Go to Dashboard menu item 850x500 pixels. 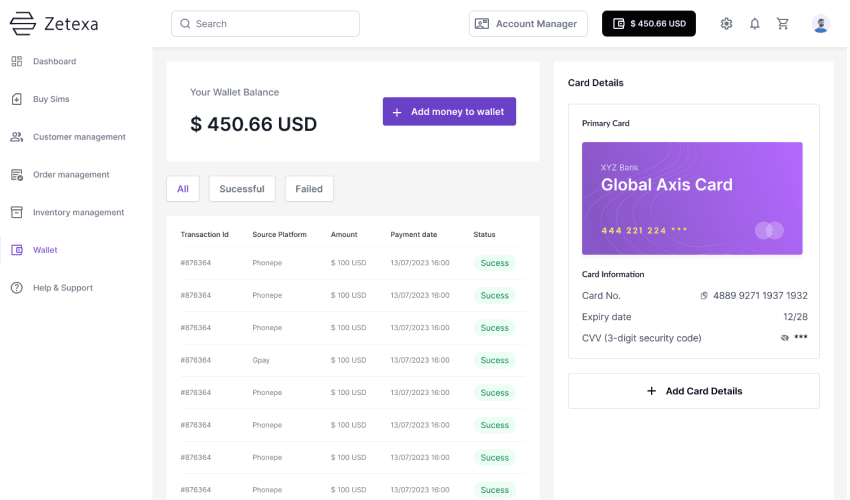coord(54,61)
